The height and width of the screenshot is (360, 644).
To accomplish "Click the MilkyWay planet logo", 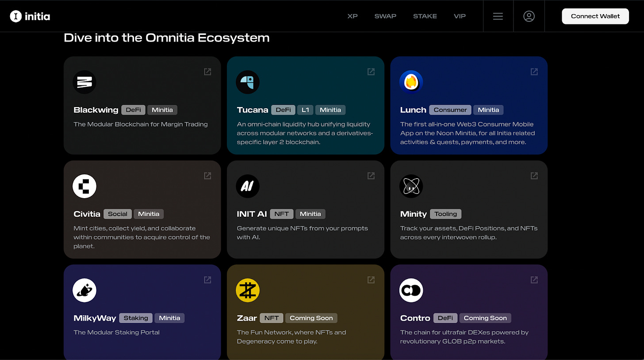I will [84, 291].
